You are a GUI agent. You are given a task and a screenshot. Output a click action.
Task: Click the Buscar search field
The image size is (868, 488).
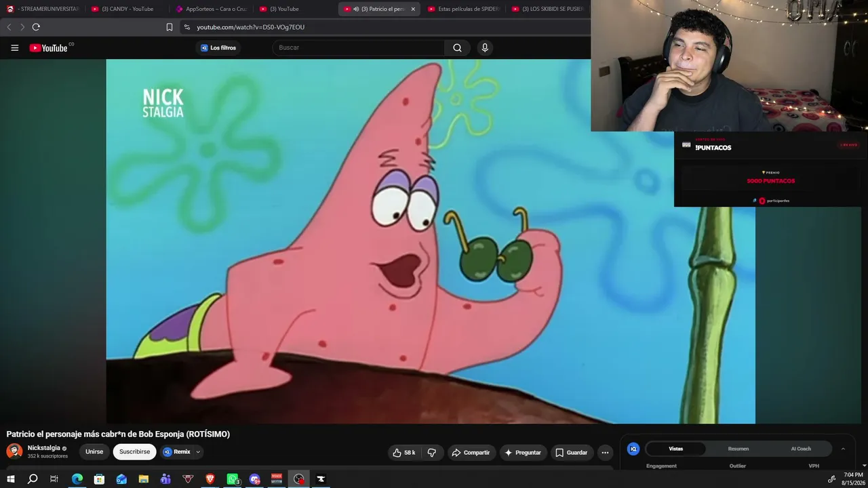click(x=359, y=47)
